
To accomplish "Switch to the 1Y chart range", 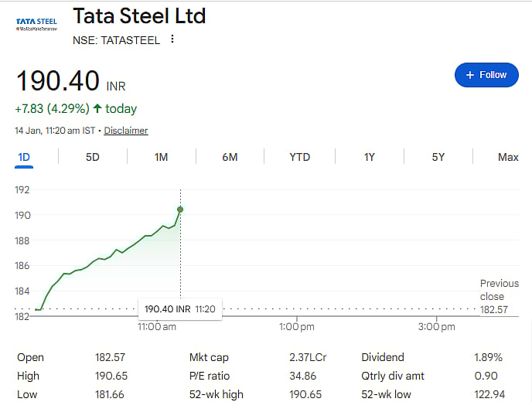I will (x=370, y=157).
